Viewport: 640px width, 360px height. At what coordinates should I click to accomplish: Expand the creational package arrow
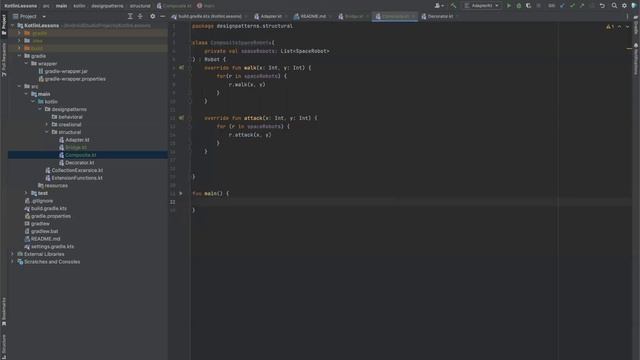coord(47,124)
